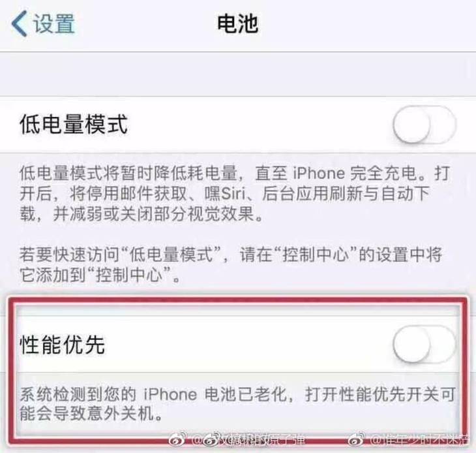Go back via the 设置 label
The image size is (476, 453).
pyautogui.click(x=54, y=23)
